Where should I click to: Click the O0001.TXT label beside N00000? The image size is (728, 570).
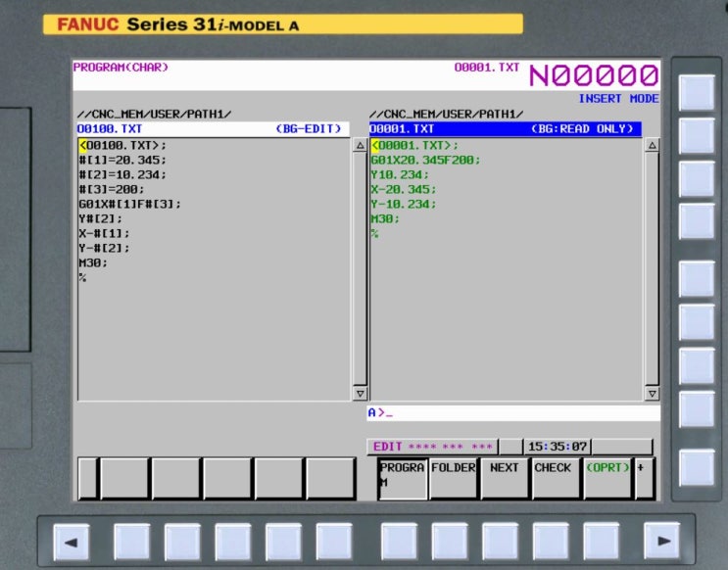pyautogui.click(x=487, y=68)
